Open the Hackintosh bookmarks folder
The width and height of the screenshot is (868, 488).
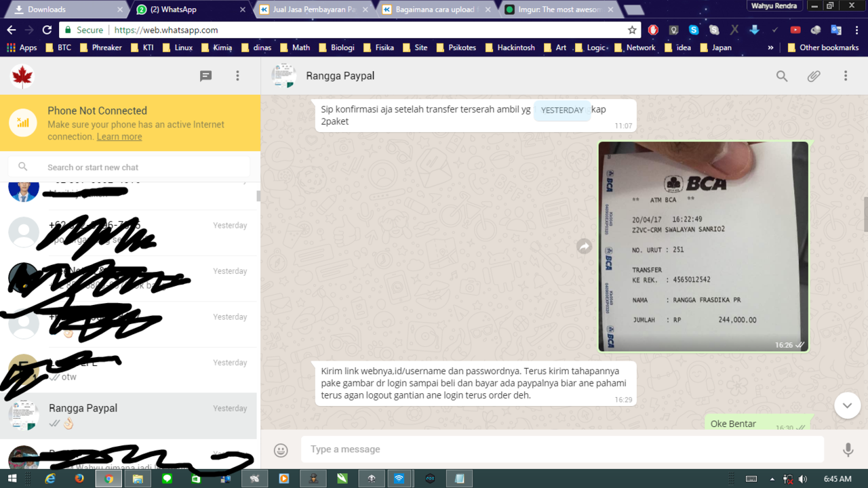(x=509, y=47)
